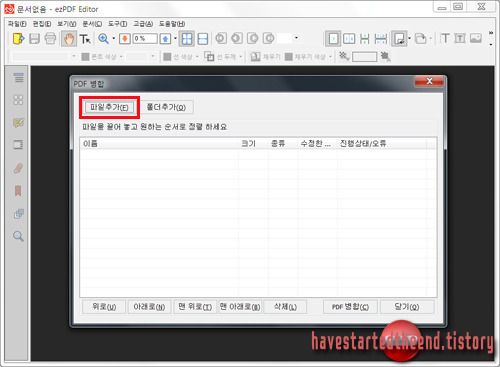This screenshot has width=500, height=367.
Task: Open the 고급(A) menu
Action: point(143,24)
